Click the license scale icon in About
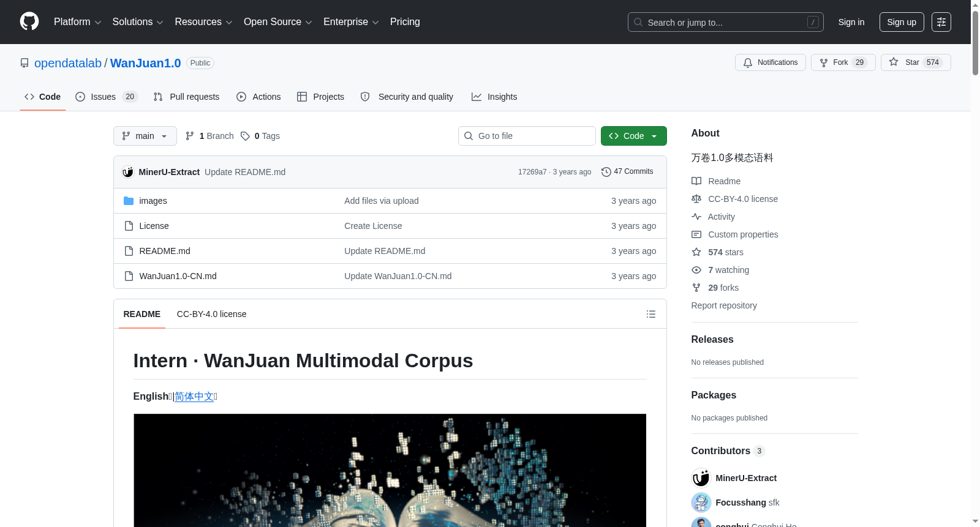The height and width of the screenshot is (527, 980). 696,199
